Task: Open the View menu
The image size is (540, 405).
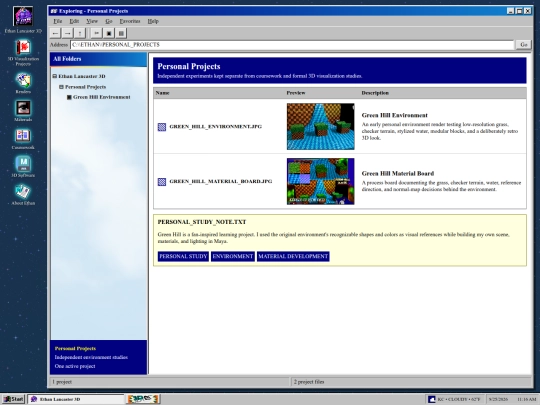Action: point(92,21)
